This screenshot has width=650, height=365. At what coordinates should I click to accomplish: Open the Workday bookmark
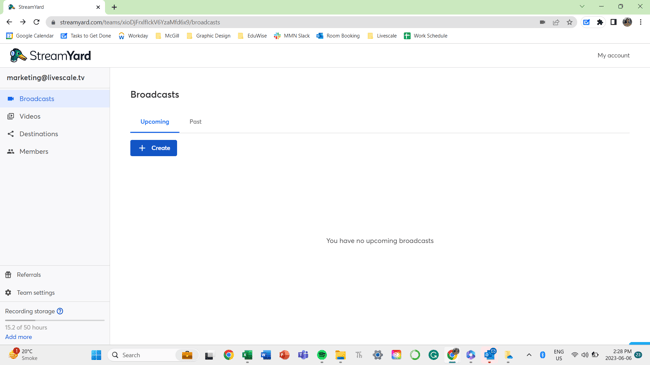coord(133,36)
